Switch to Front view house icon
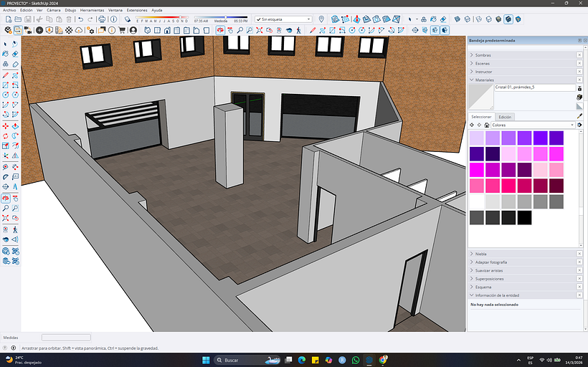This screenshot has width=588, height=367. 167,30
